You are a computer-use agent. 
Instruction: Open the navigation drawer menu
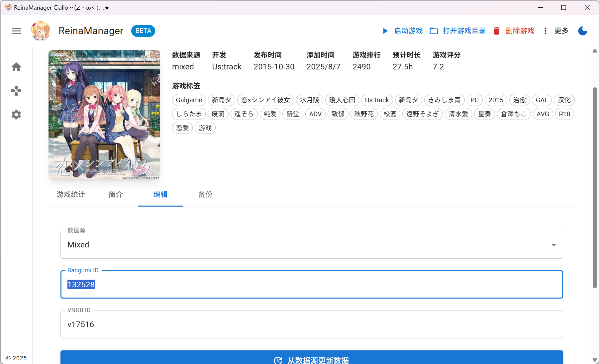[16, 31]
